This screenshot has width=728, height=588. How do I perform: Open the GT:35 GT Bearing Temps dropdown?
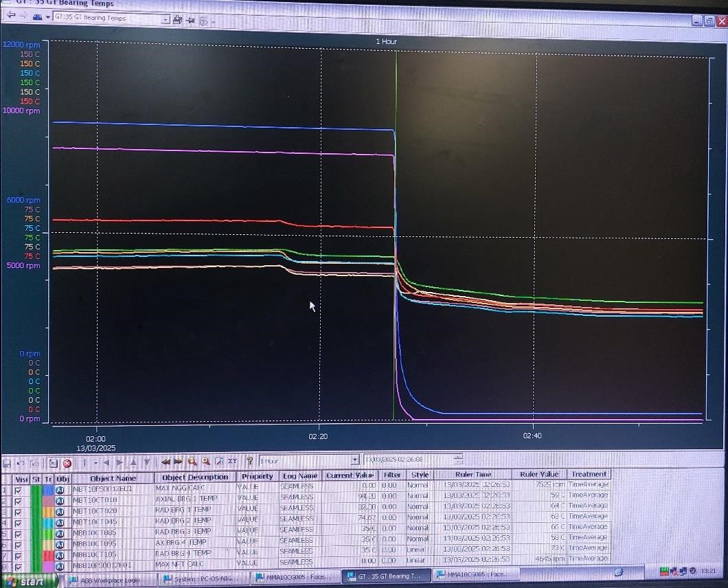(165, 19)
